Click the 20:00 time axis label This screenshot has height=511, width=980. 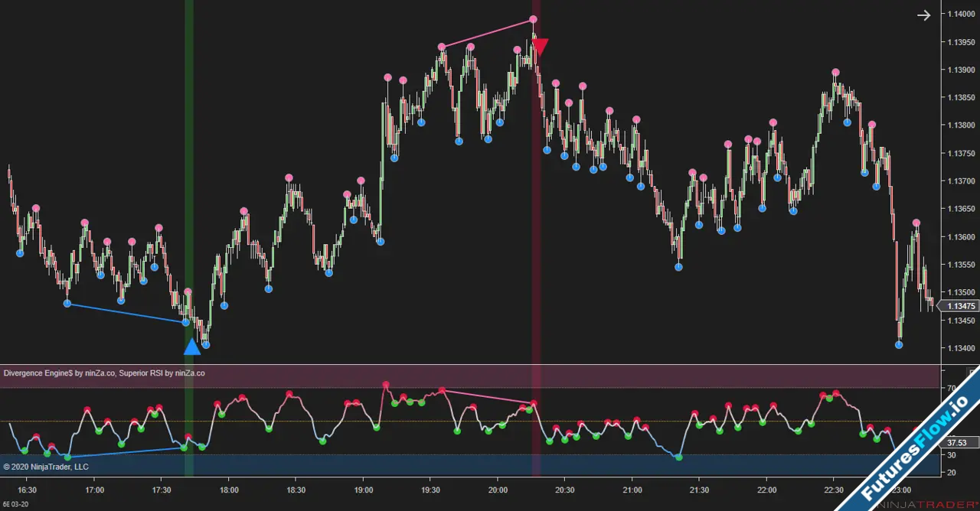coord(498,490)
